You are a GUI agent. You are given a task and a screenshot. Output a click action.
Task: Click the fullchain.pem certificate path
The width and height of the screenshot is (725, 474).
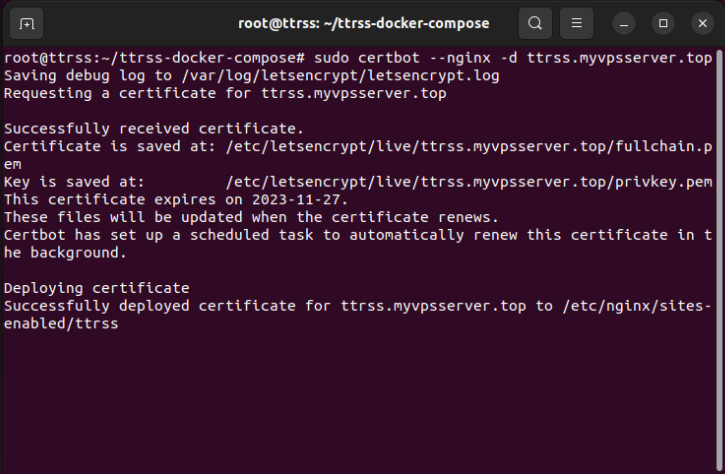pos(469,147)
